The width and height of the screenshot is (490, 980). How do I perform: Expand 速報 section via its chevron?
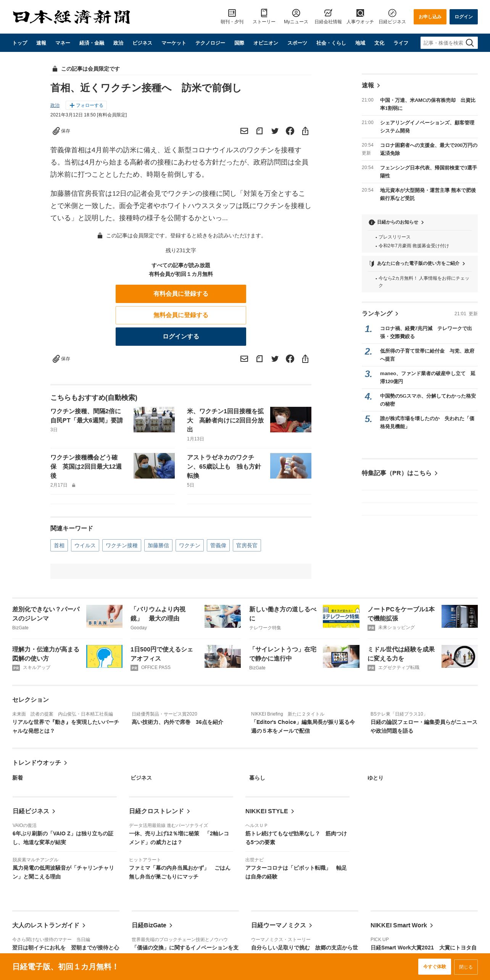click(x=378, y=85)
